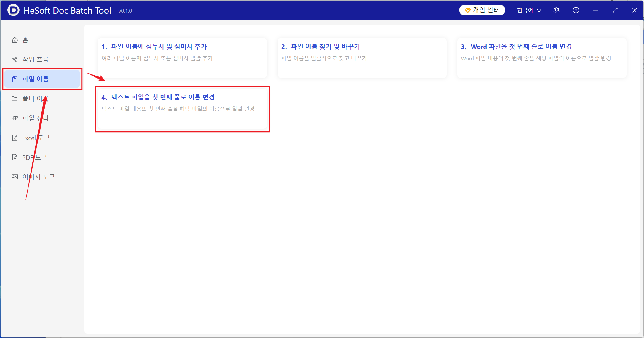Click the PDF tools document icon
The height and width of the screenshot is (338, 644).
coord(15,157)
